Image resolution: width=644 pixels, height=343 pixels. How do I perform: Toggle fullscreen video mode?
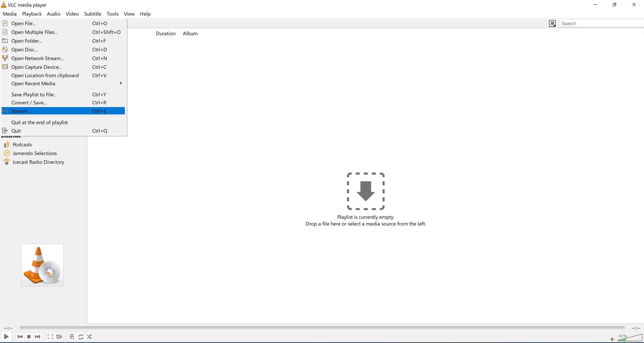(50, 336)
